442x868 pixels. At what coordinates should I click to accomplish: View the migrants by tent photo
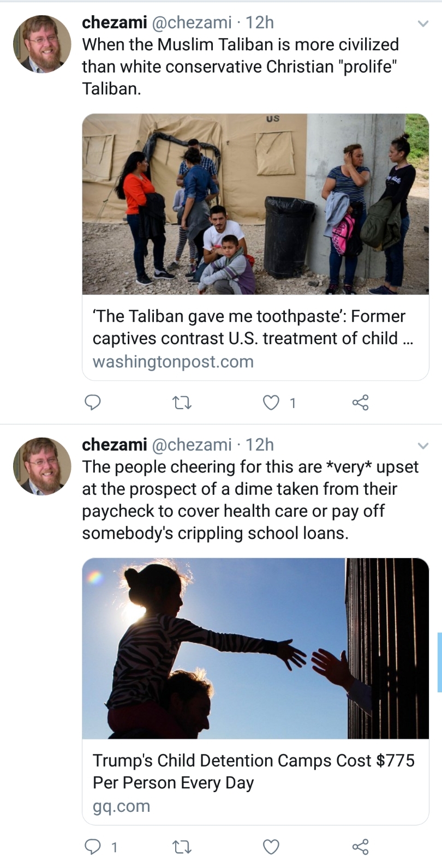click(255, 204)
